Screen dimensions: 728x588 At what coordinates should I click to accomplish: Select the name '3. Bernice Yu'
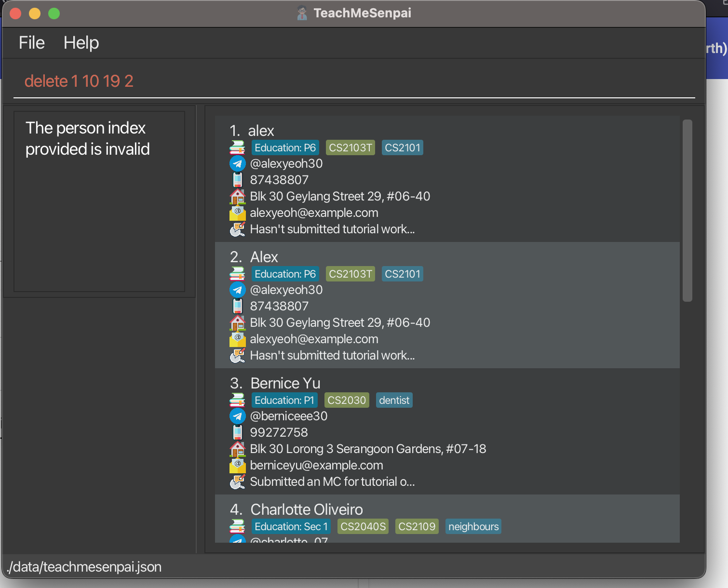coord(275,383)
